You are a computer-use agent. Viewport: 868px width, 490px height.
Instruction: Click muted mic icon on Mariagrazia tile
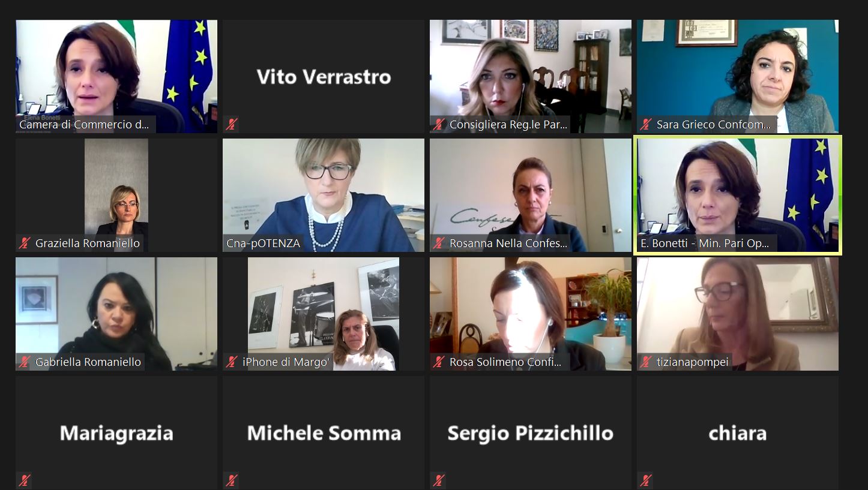tap(25, 480)
